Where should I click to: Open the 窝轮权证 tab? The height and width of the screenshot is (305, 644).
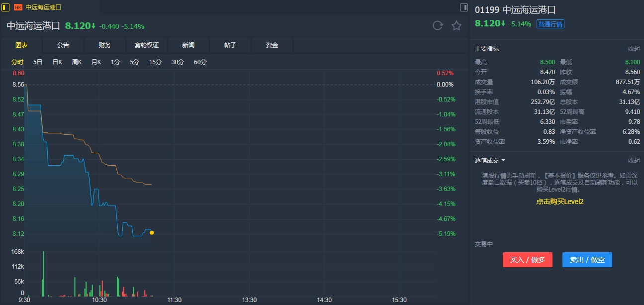coord(147,45)
